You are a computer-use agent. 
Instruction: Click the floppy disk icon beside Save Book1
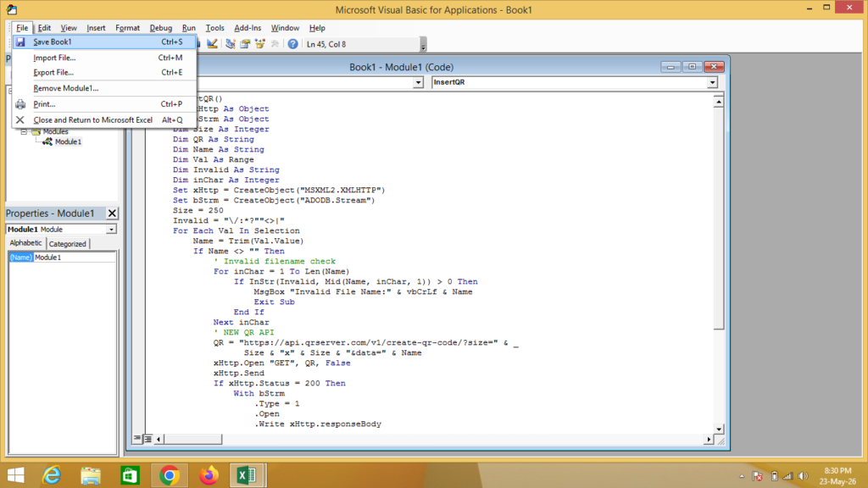[20, 42]
